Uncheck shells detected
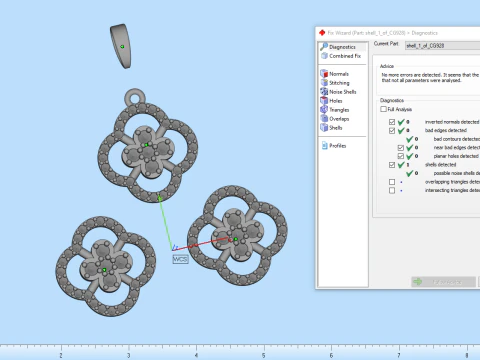The width and height of the screenshot is (480, 360). (x=392, y=165)
